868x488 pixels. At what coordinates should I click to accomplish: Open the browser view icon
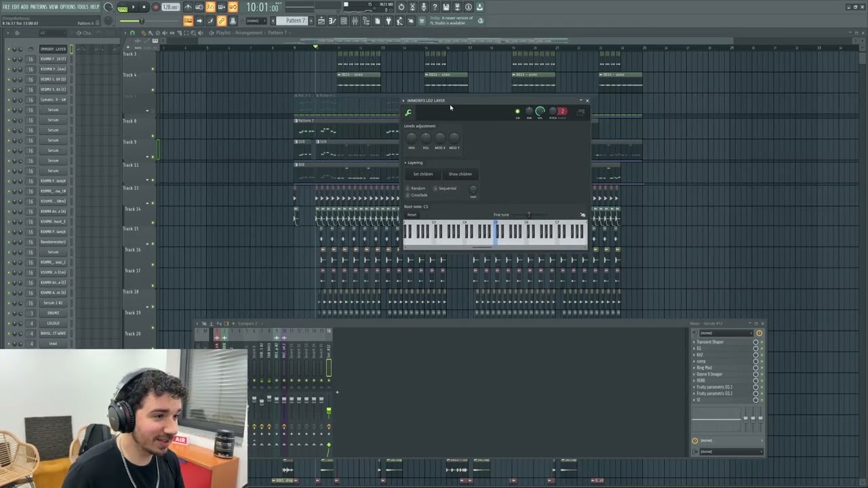coord(366,21)
